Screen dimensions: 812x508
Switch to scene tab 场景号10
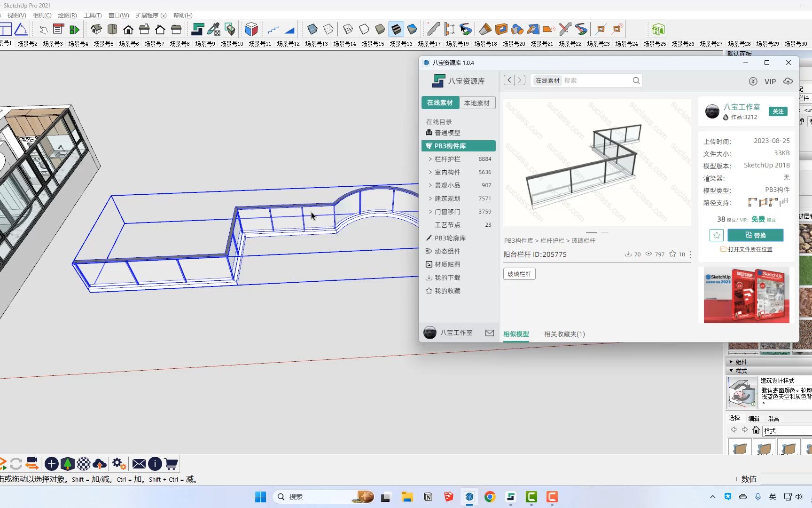click(x=232, y=43)
